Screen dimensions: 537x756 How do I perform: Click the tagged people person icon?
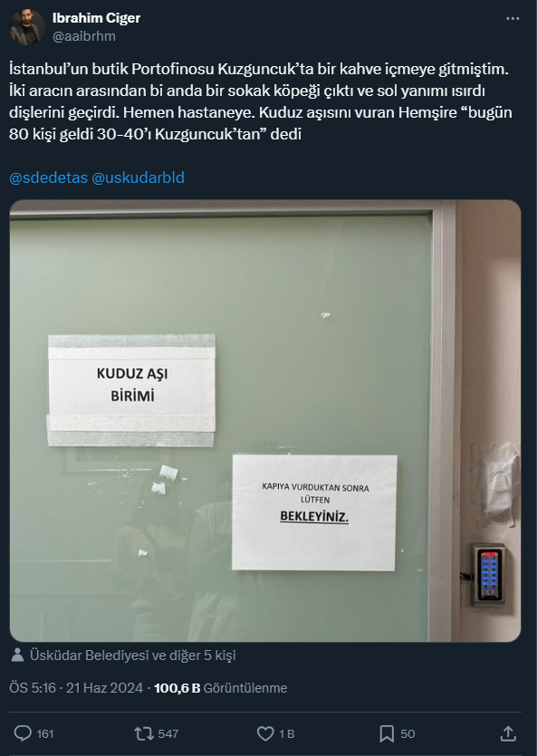point(17,655)
